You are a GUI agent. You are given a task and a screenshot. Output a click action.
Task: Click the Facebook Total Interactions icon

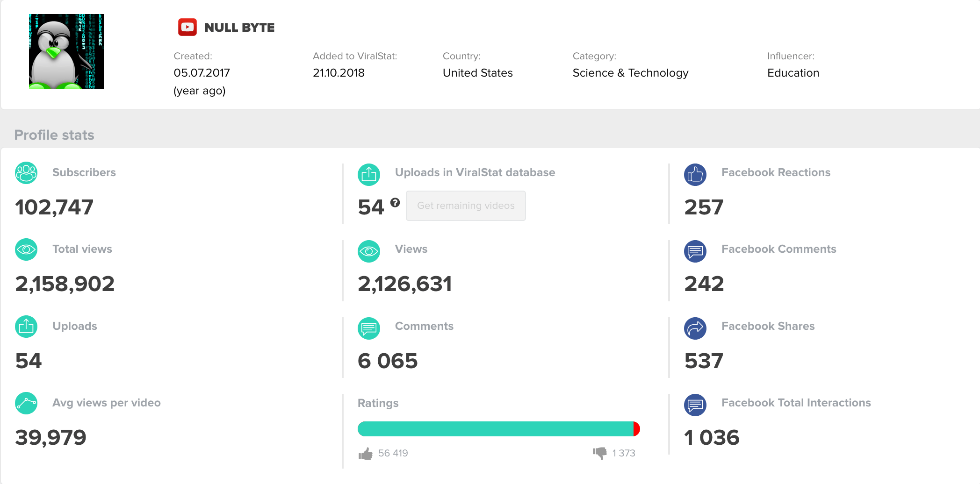coord(695,405)
